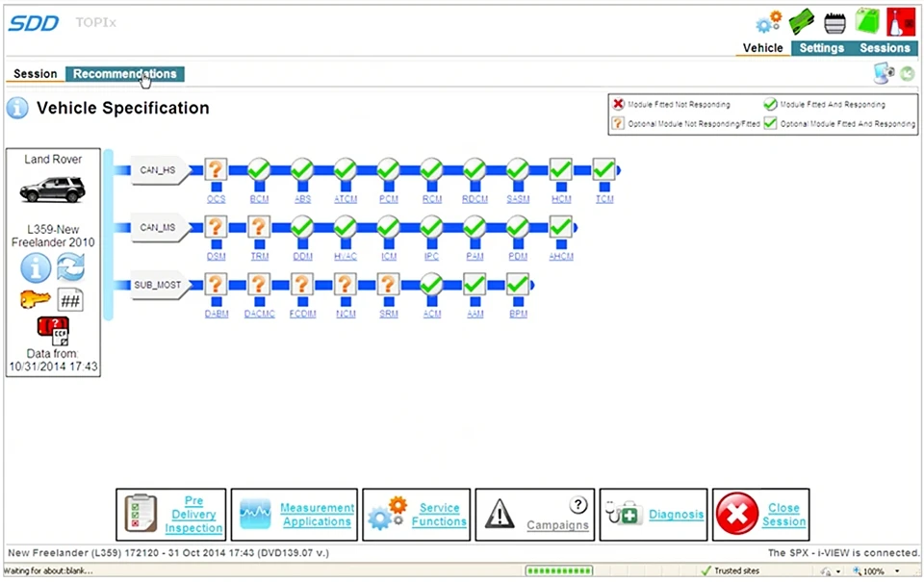Click the Vehicle Specification info icon
Viewport: 924px width, 582px height.
pos(17,109)
